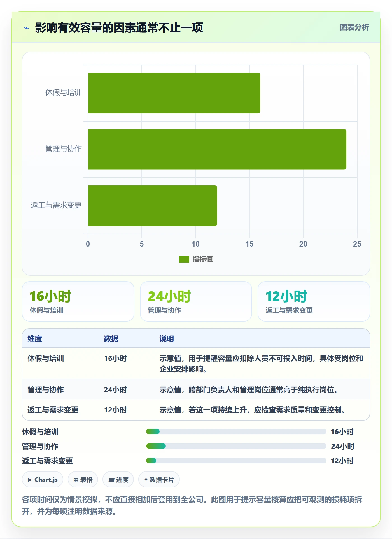Screen dimensions: 392x539
Task: Click the Chart.js tag chip
Action: [43, 480]
